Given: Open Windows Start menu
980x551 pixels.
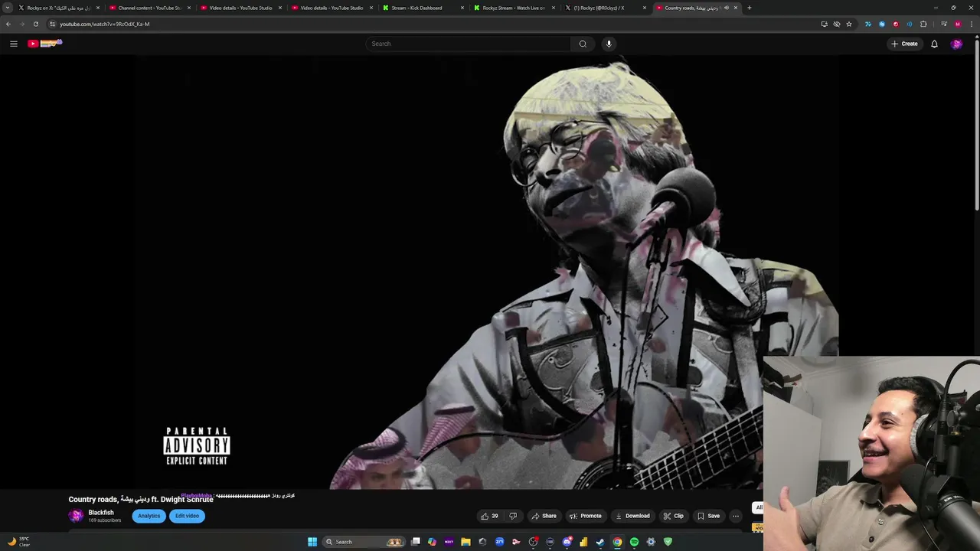Looking at the screenshot, I should click(312, 542).
